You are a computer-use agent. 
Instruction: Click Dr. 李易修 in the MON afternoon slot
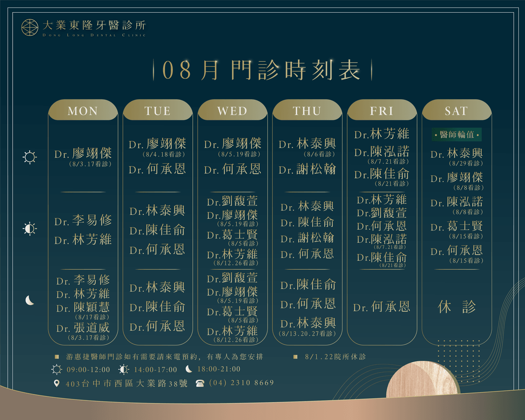click(83, 220)
